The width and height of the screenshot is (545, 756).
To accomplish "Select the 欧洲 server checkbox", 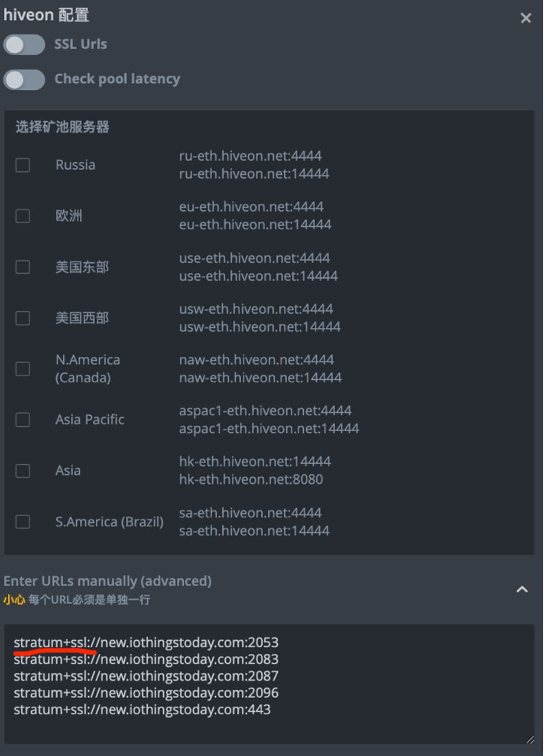I will tap(22, 216).
